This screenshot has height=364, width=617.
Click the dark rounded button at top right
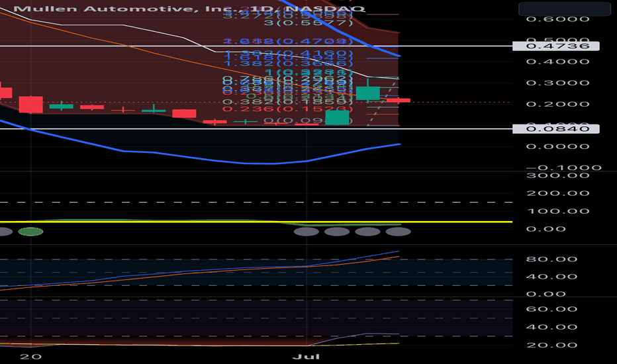click(565, 9)
